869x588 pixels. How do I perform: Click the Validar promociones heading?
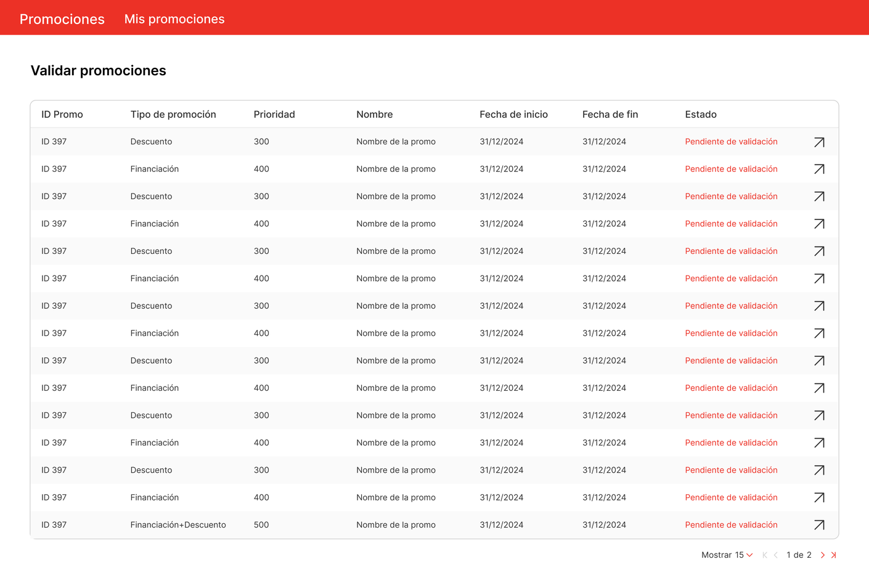(99, 71)
